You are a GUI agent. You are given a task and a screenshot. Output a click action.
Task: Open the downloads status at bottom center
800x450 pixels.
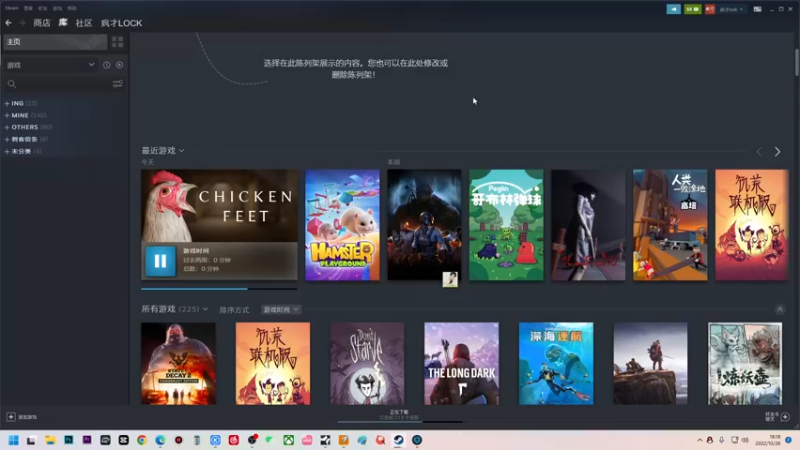pyautogui.click(x=399, y=415)
